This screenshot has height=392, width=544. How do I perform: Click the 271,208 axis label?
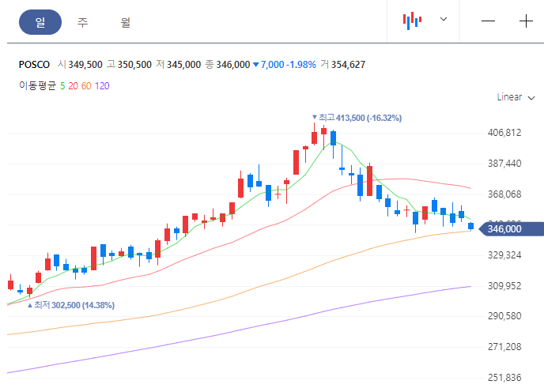tap(504, 346)
